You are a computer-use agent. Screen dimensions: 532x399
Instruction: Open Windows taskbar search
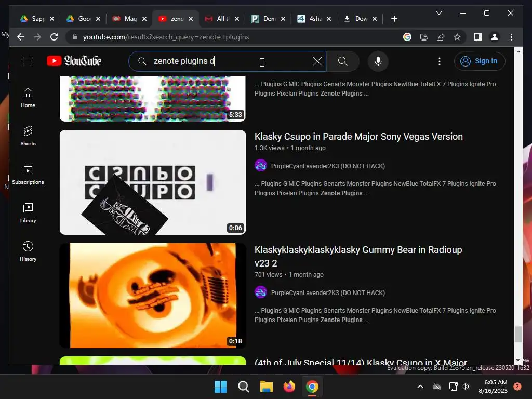tap(243, 387)
